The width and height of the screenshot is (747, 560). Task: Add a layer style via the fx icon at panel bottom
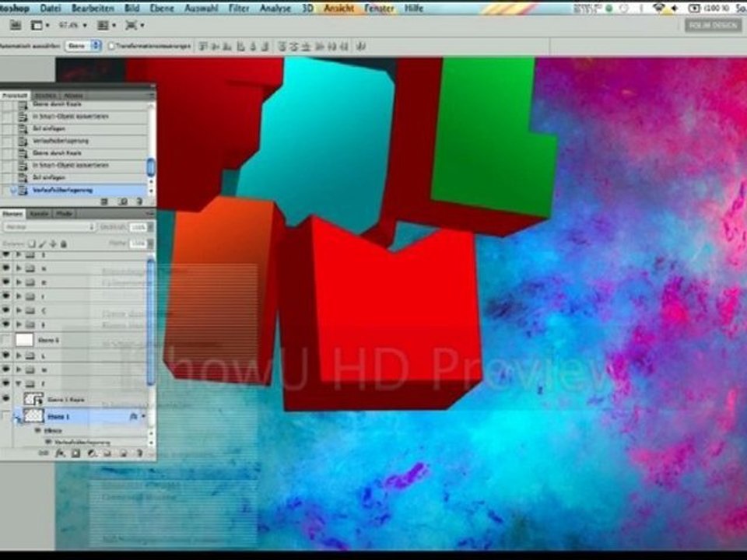pyautogui.click(x=60, y=453)
